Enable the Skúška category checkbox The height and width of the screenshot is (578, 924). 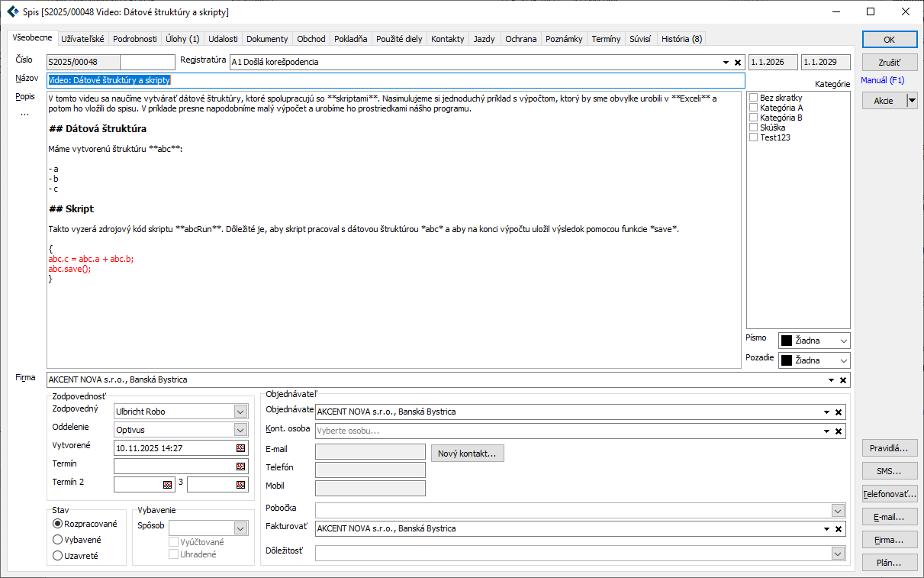coord(754,128)
